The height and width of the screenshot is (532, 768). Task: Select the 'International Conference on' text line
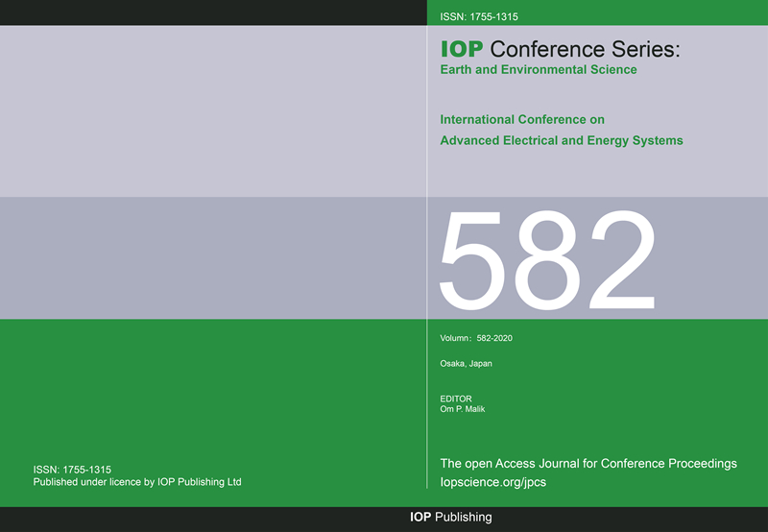coord(522,120)
